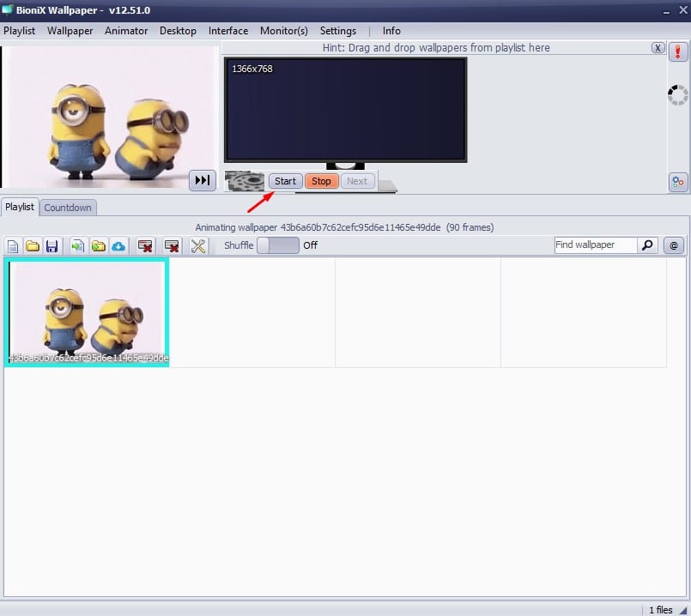Click the Next button
This screenshot has height=616, width=691.
tap(357, 181)
